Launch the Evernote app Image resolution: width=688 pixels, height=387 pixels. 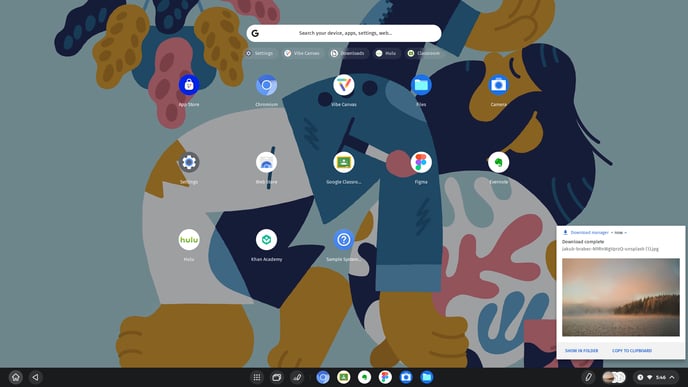click(x=498, y=162)
